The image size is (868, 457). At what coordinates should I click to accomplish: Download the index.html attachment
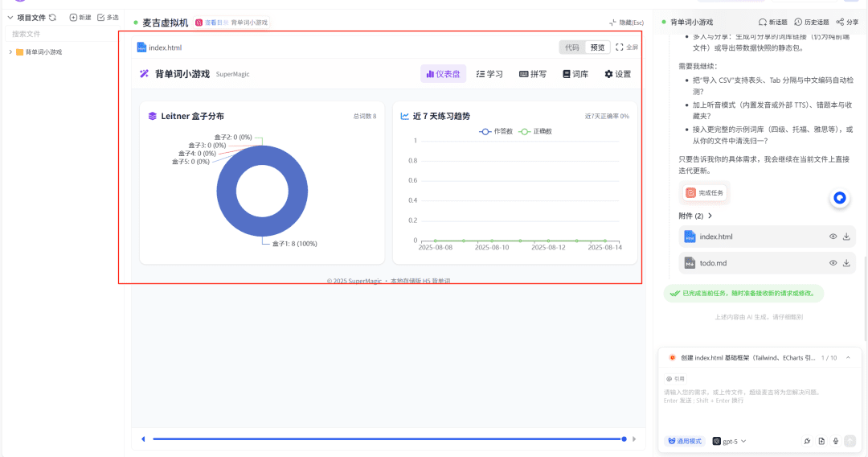(845, 237)
